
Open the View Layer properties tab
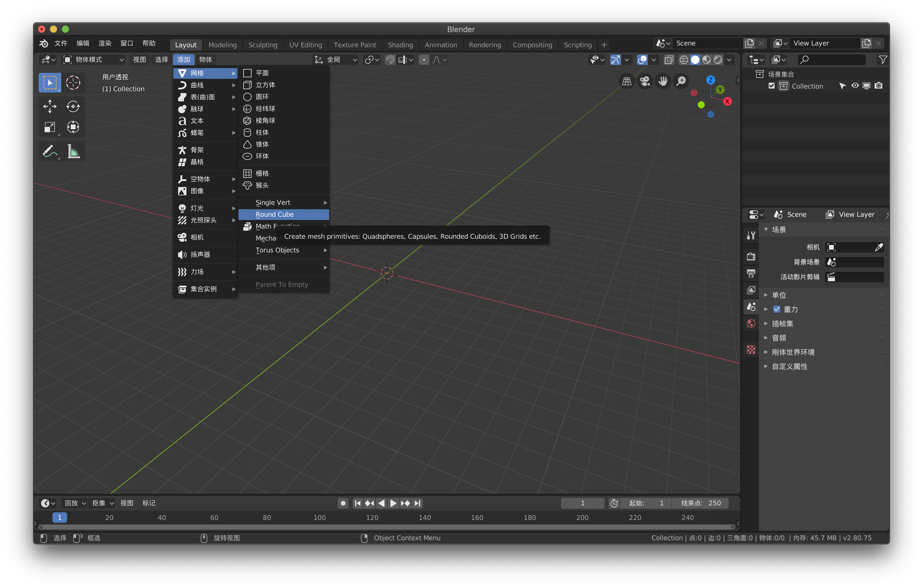[x=751, y=290]
